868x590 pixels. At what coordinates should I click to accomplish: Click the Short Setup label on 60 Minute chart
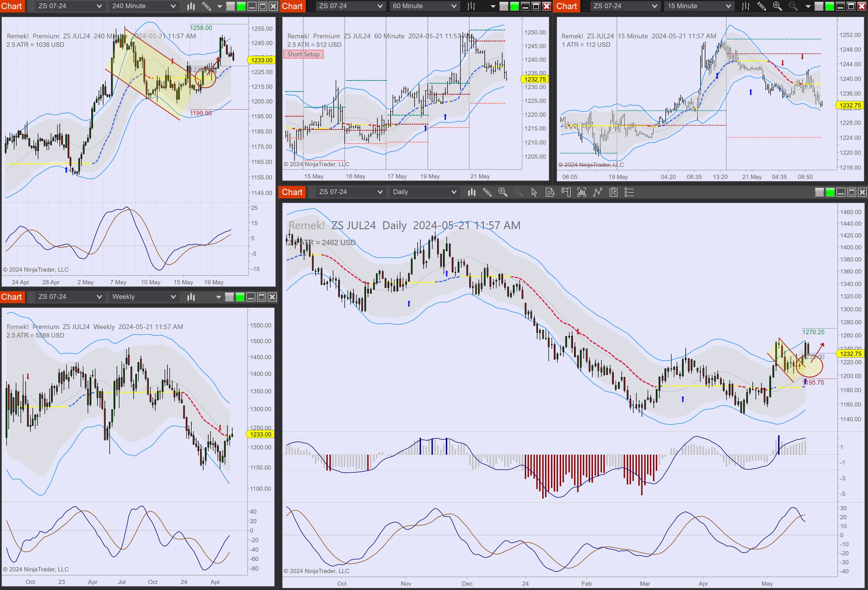(x=303, y=54)
